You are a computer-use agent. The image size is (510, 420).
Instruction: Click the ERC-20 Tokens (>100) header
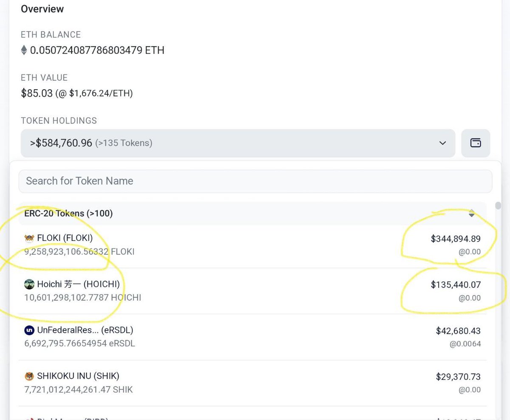click(68, 214)
